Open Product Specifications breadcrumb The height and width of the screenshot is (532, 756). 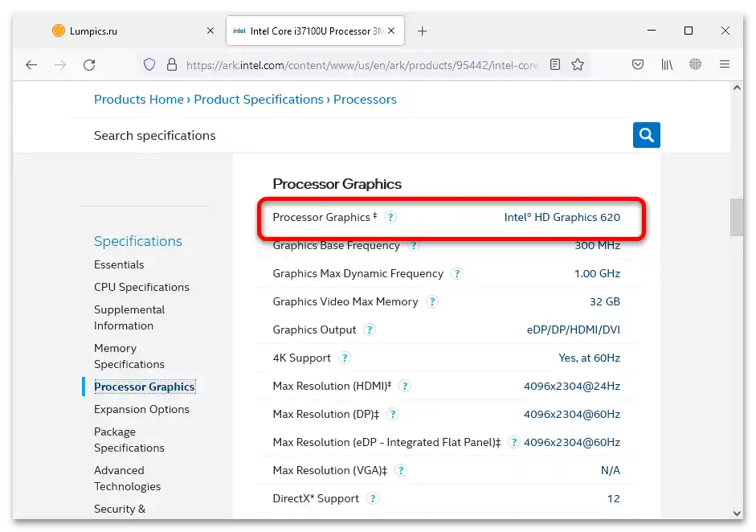click(259, 100)
